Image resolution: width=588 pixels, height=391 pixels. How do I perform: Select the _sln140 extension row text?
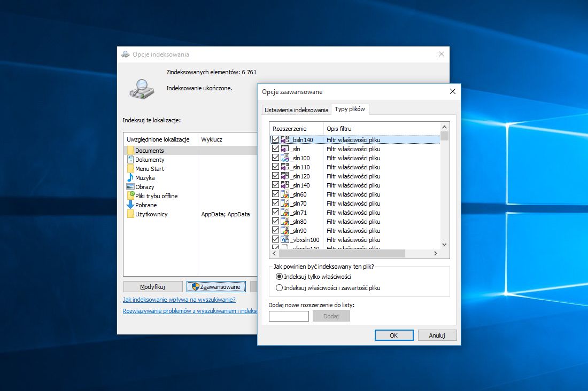pos(301,185)
